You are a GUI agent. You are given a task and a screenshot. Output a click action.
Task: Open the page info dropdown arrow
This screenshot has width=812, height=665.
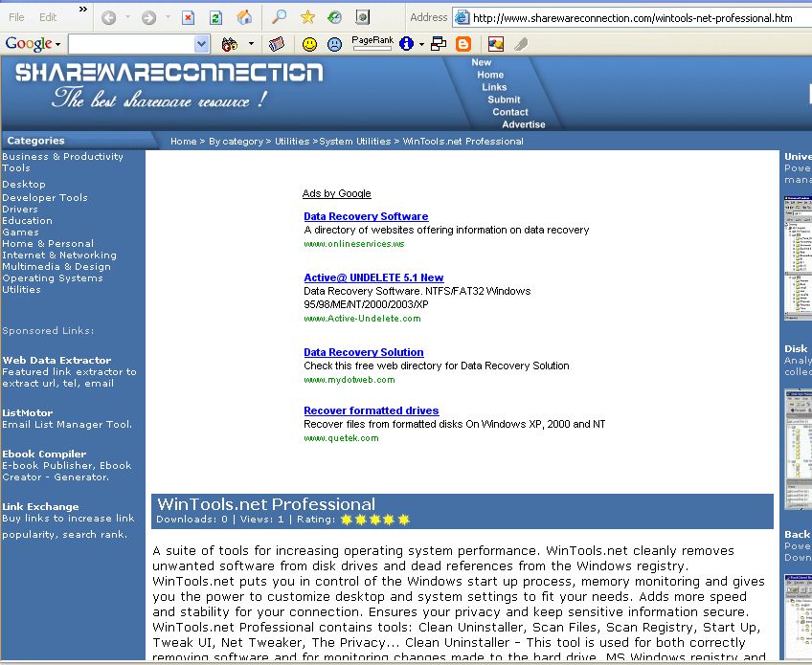point(421,44)
